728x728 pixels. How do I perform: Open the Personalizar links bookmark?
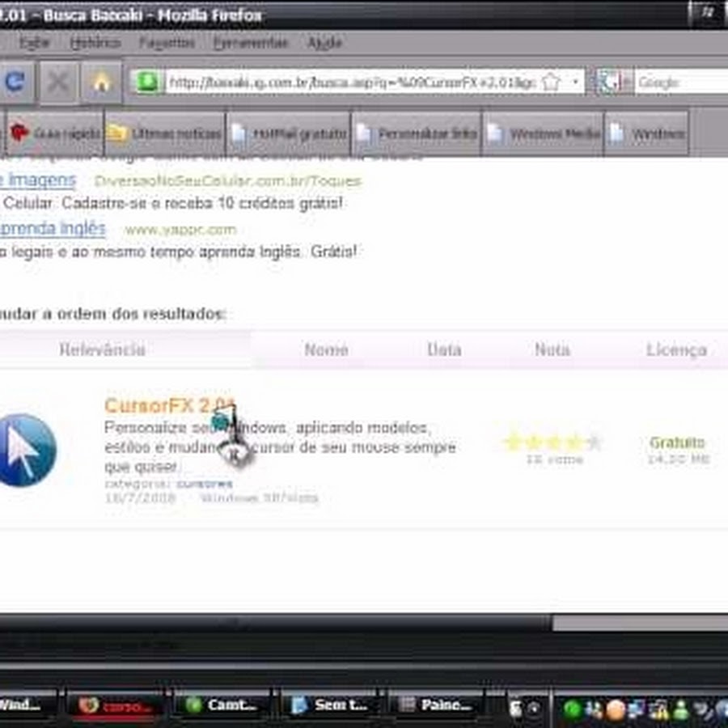click(x=417, y=133)
